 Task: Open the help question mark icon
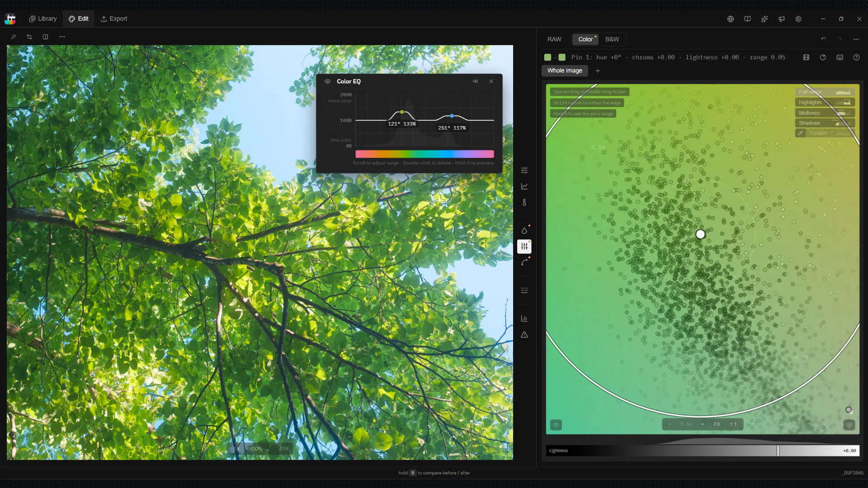point(857,57)
